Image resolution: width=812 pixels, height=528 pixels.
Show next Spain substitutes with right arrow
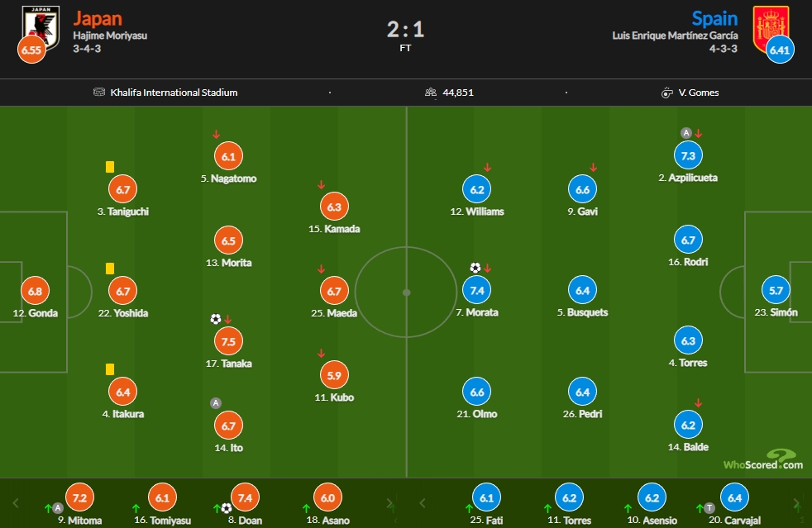796,502
